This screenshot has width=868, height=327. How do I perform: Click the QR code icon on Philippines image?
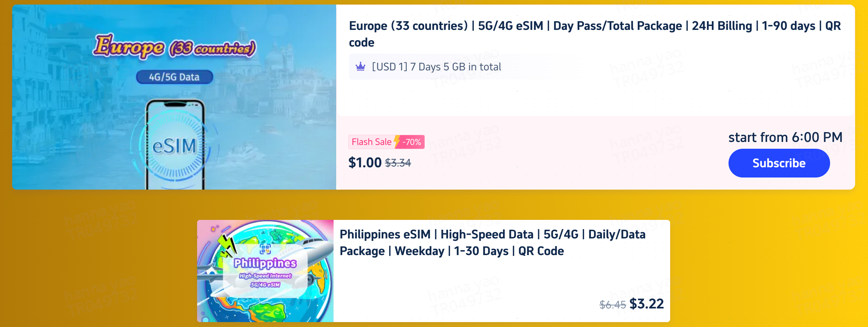pyautogui.click(x=265, y=249)
